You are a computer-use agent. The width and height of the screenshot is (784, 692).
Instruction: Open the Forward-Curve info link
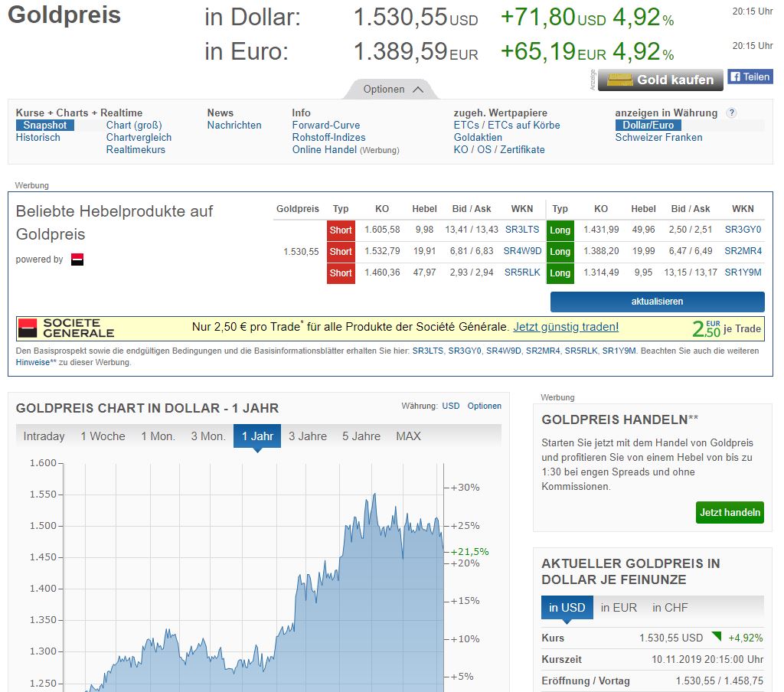click(325, 126)
